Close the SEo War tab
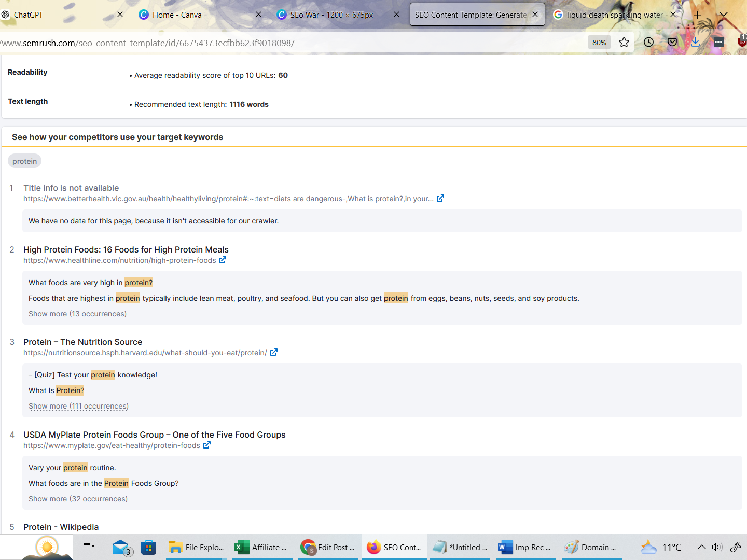Viewport: 747px width, 560px height. pyautogui.click(x=396, y=15)
